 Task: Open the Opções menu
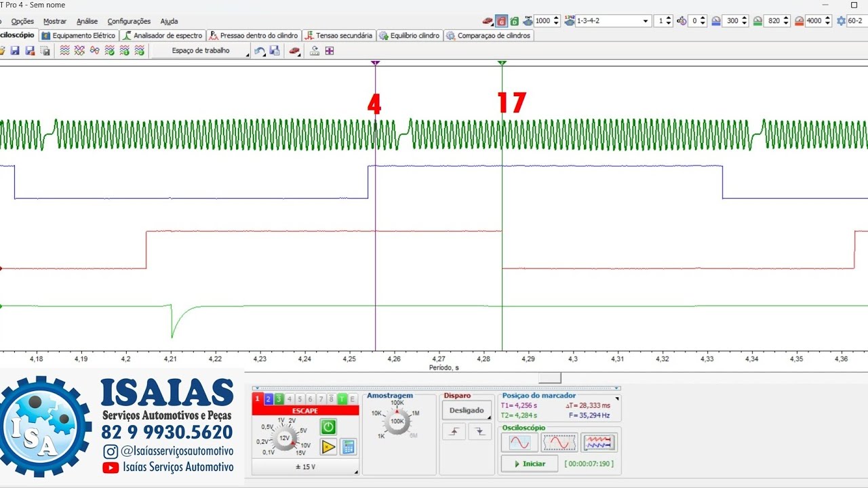click(22, 22)
